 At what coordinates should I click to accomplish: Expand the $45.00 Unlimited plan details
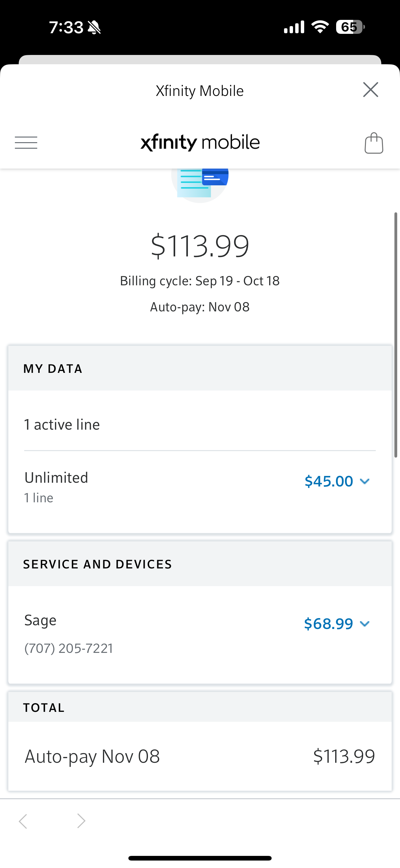[x=329, y=481]
